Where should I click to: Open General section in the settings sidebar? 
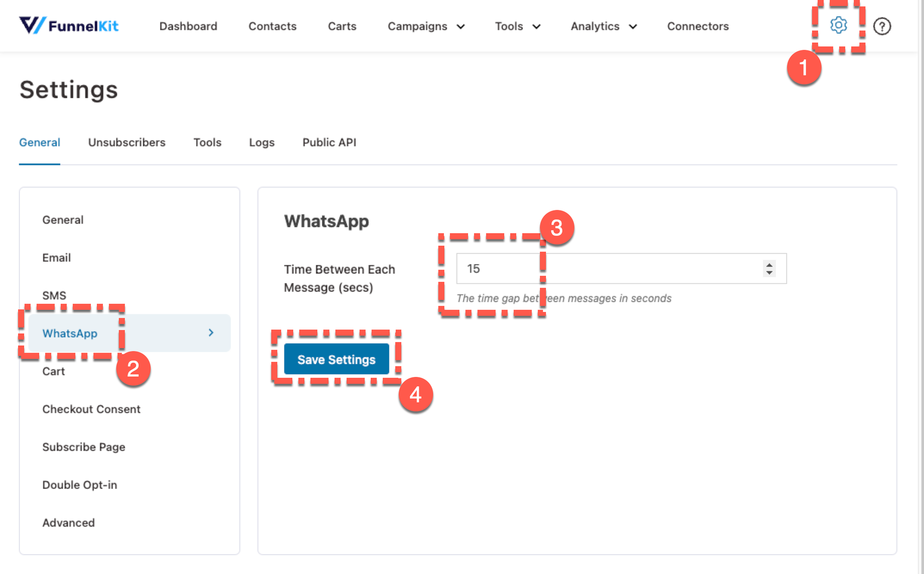click(x=129, y=220)
